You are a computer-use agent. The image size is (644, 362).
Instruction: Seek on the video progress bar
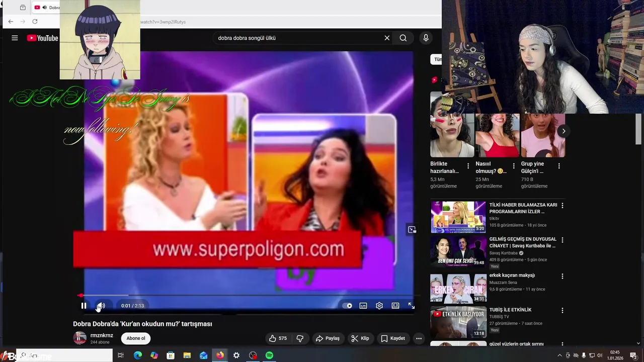click(x=249, y=296)
